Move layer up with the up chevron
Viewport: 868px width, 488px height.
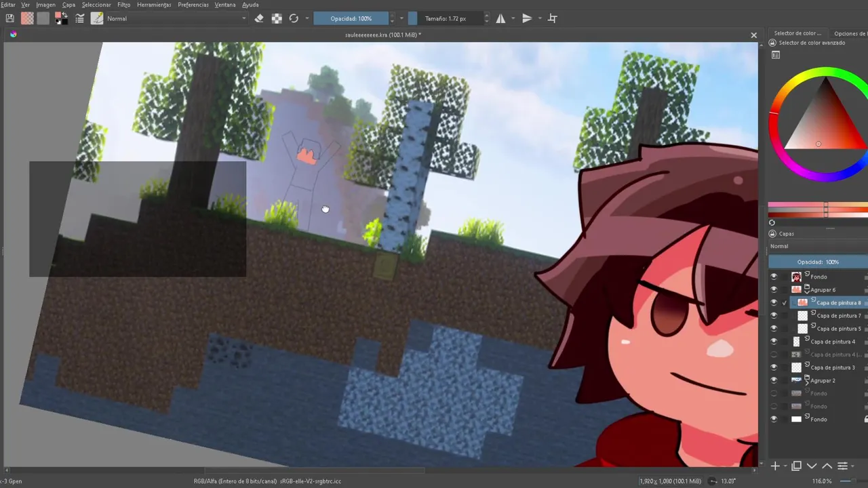click(827, 466)
